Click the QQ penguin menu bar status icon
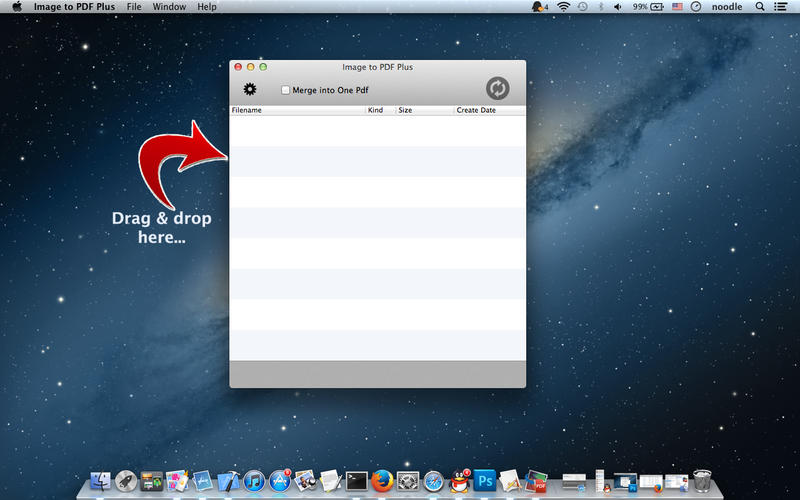 tap(539, 7)
